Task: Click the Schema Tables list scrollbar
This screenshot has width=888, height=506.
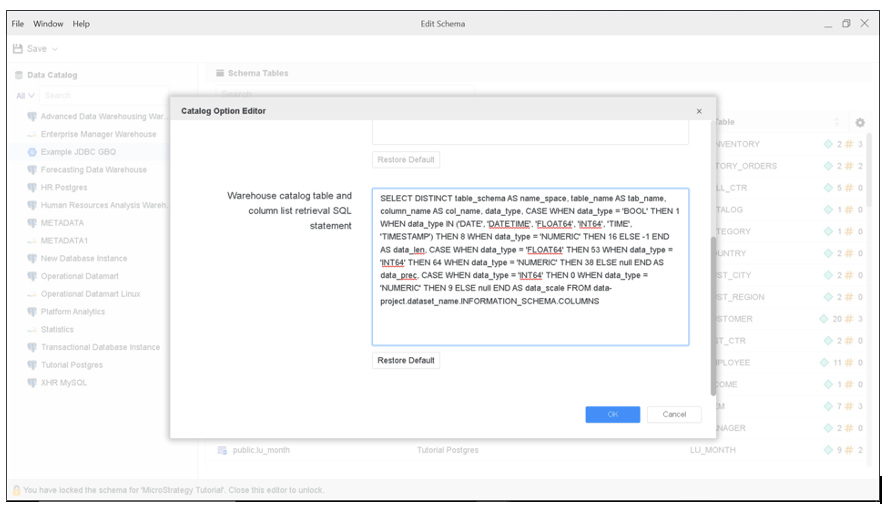Action: click(868, 170)
